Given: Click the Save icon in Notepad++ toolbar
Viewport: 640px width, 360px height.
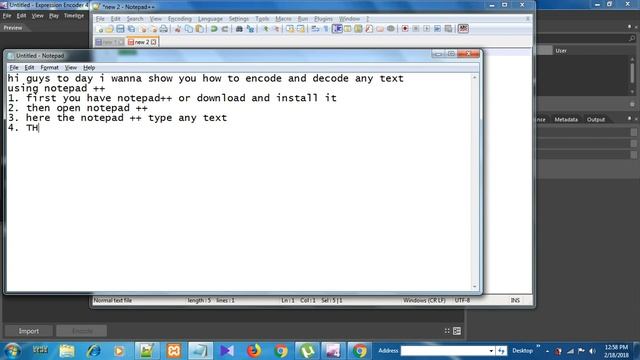Looking at the screenshot, I should click(120, 29).
